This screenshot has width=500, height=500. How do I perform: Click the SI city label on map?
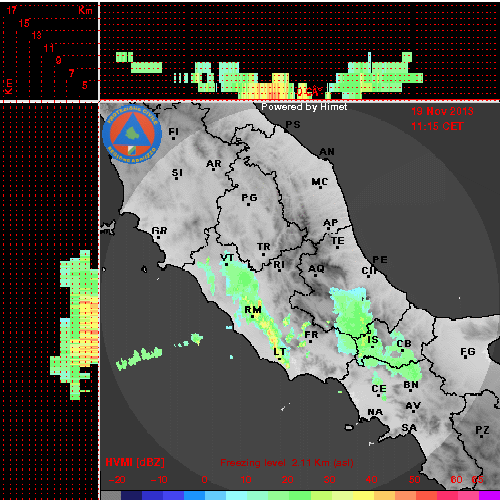tap(177, 173)
